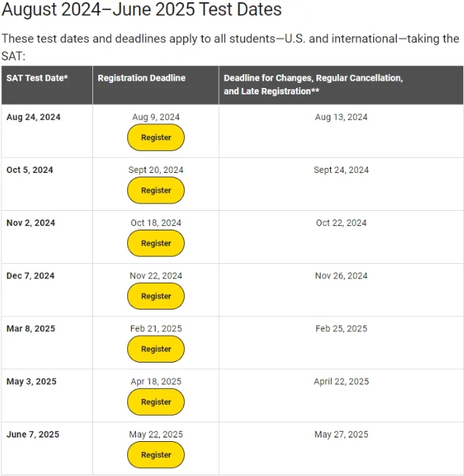The height and width of the screenshot is (476, 464).
Task: Select the Oct 5, 2024 test date cell
Action: (30, 170)
